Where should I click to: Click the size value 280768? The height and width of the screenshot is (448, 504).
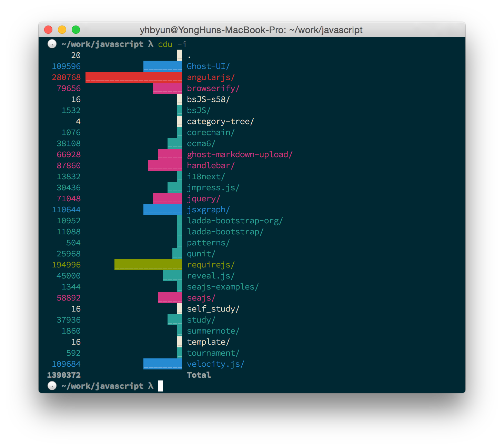click(66, 77)
